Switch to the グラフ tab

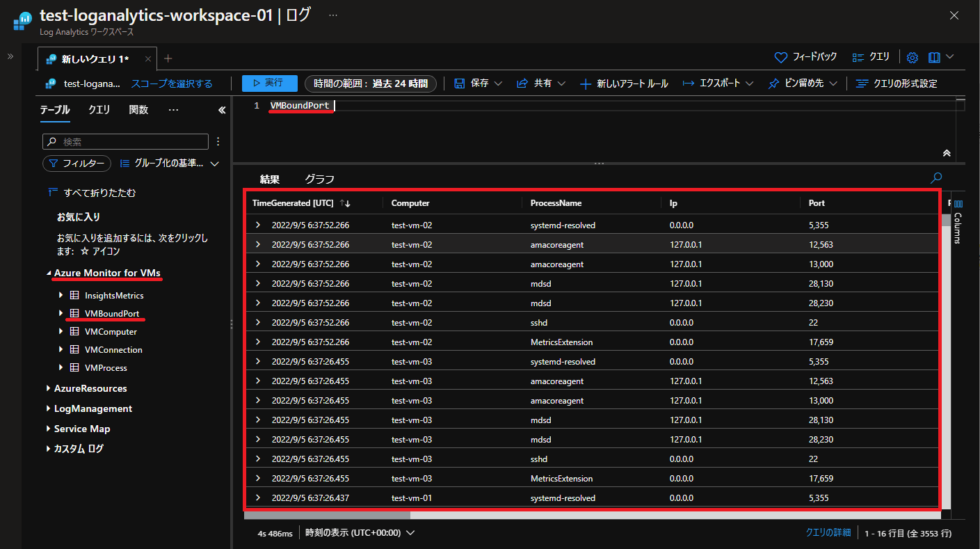point(319,180)
